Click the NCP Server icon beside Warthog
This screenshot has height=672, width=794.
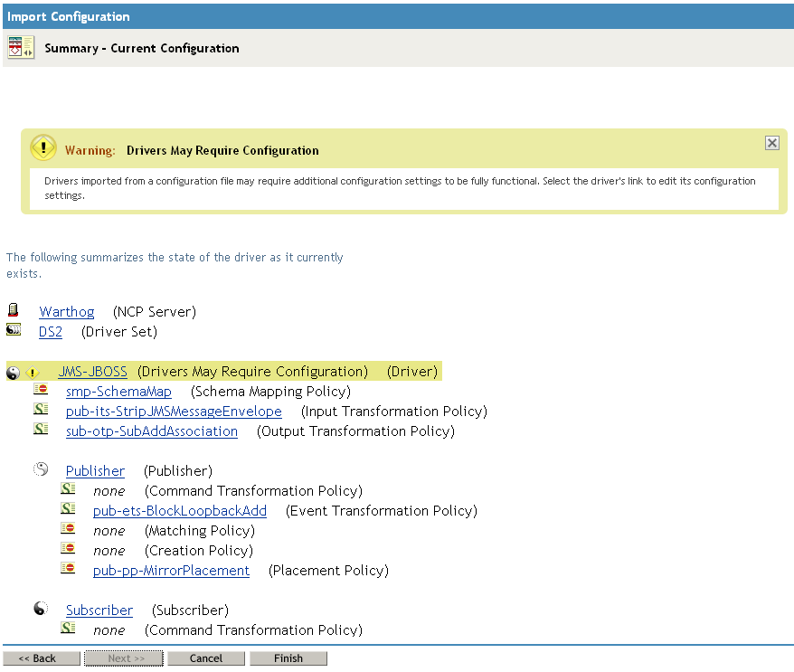pos(12,310)
